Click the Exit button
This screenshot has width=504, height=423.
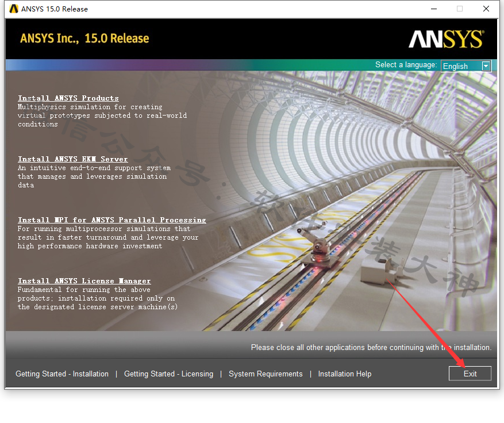(470, 374)
